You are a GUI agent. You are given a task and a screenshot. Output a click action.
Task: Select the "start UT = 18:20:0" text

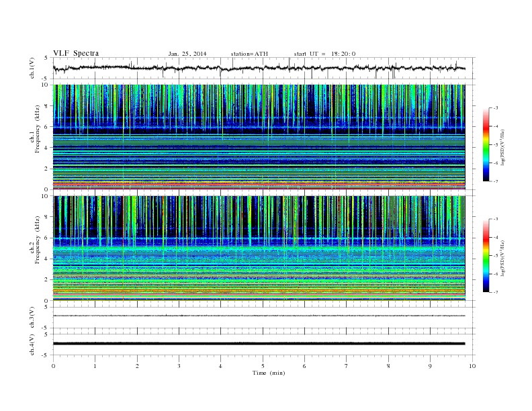point(324,54)
